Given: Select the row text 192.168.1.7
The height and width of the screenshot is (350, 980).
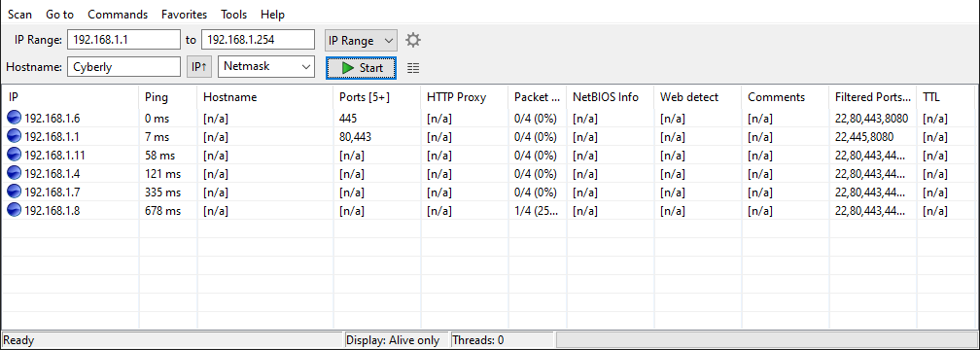Looking at the screenshot, I should pos(52,192).
